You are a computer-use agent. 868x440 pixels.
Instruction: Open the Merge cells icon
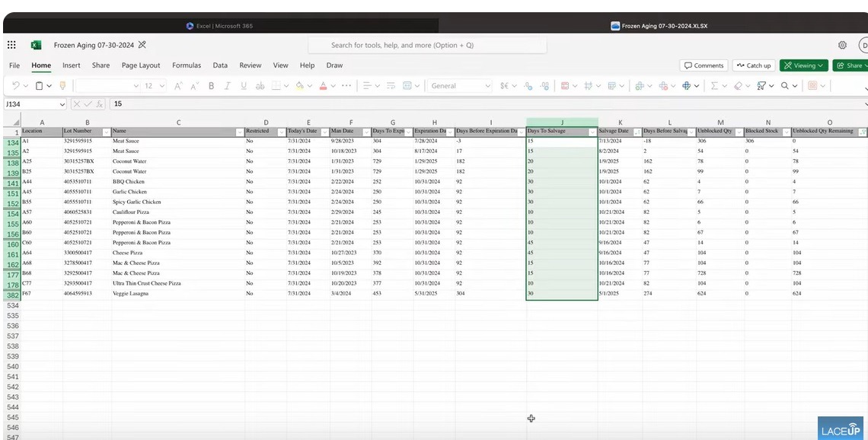click(x=407, y=85)
